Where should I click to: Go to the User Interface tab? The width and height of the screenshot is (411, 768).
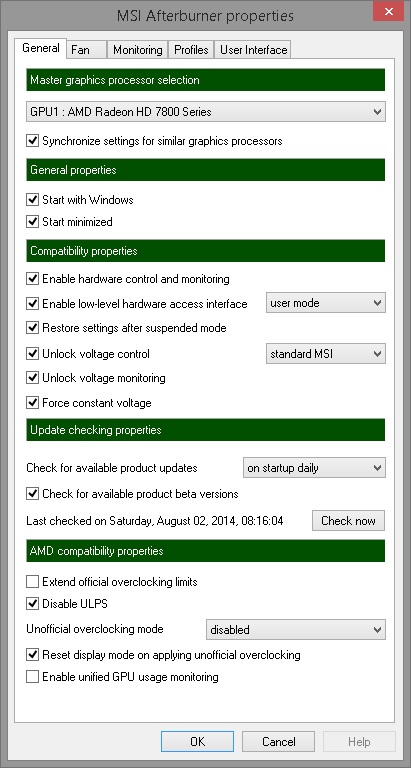(x=253, y=49)
